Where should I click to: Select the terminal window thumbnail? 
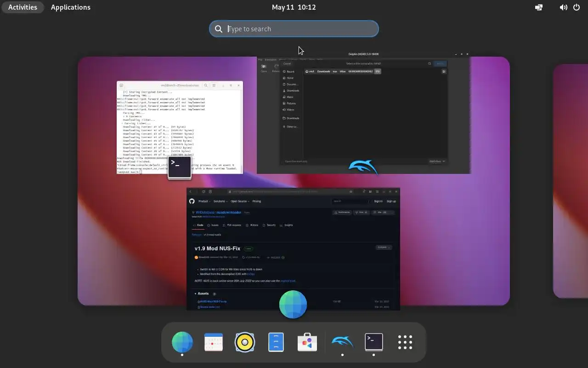180,127
